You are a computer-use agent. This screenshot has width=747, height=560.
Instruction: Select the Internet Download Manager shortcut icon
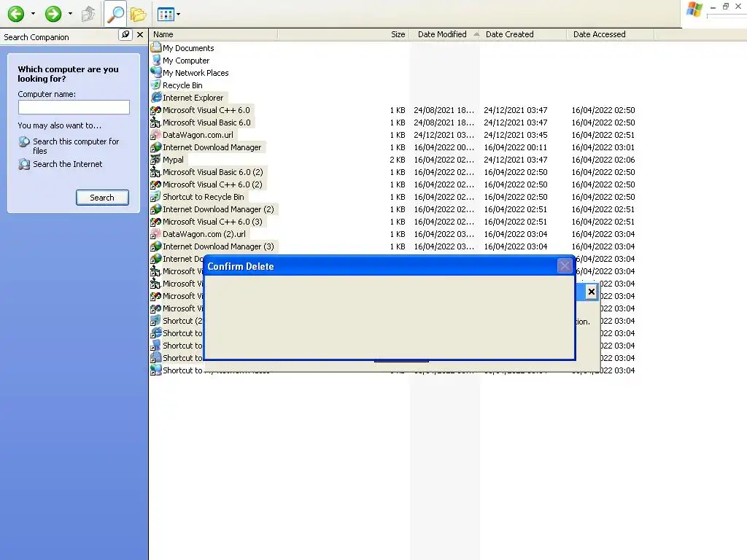point(156,147)
